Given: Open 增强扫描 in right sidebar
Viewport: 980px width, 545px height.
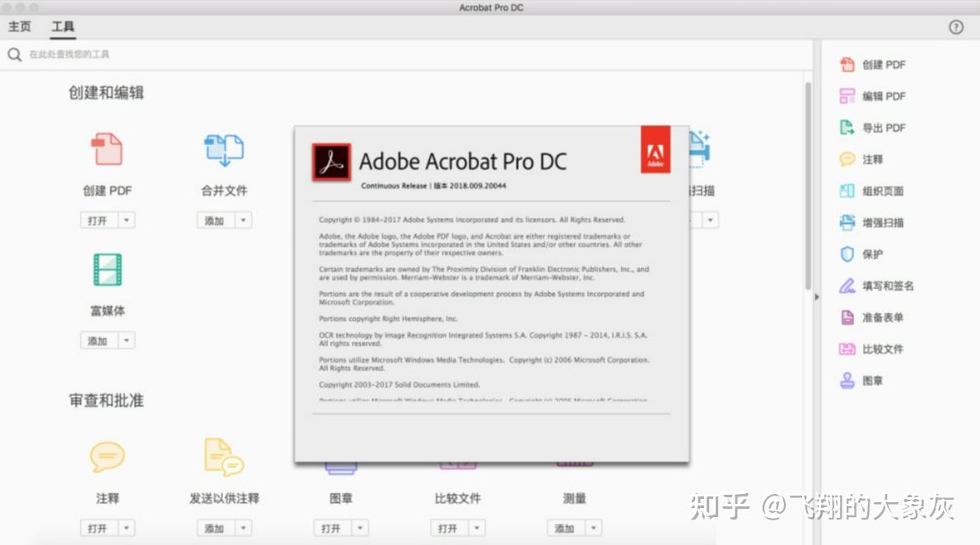Looking at the screenshot, I should coord(870,222).
